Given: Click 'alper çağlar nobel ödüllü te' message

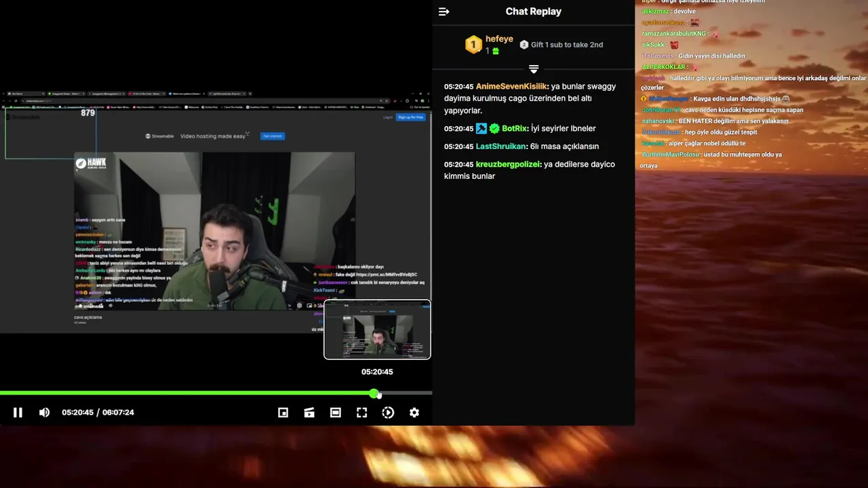Looking at the screenshot, I should tap(707, 144).
